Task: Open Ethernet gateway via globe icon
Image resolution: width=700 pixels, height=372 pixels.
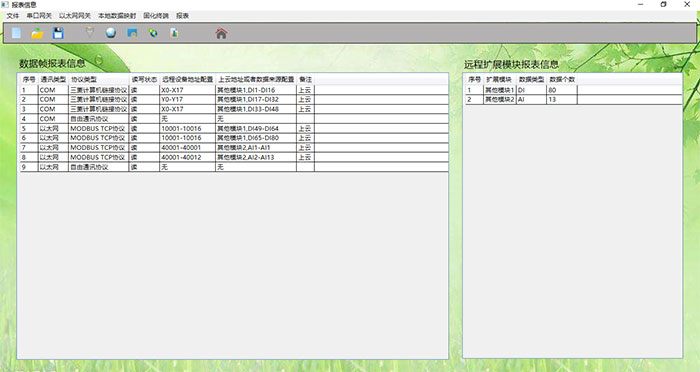Action: click(x=111, y=33)
